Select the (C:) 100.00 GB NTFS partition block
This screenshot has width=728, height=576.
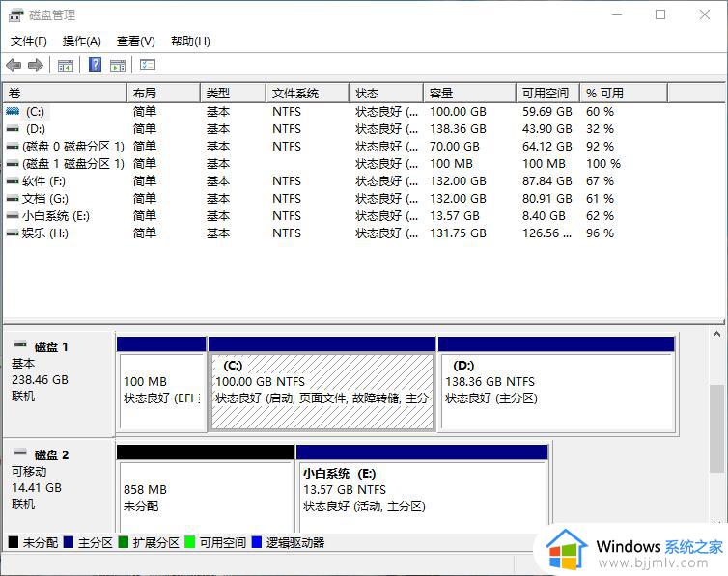[x=322, y=384]
